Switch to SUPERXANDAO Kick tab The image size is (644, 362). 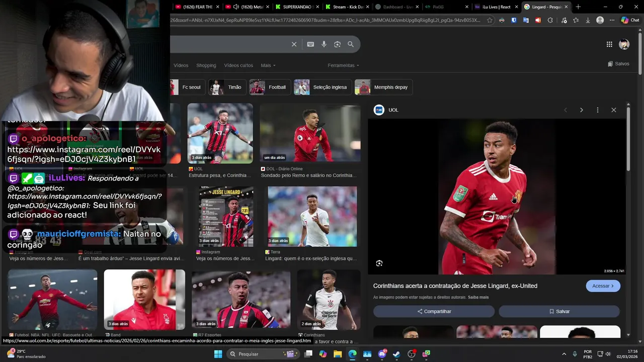point(297,7)
